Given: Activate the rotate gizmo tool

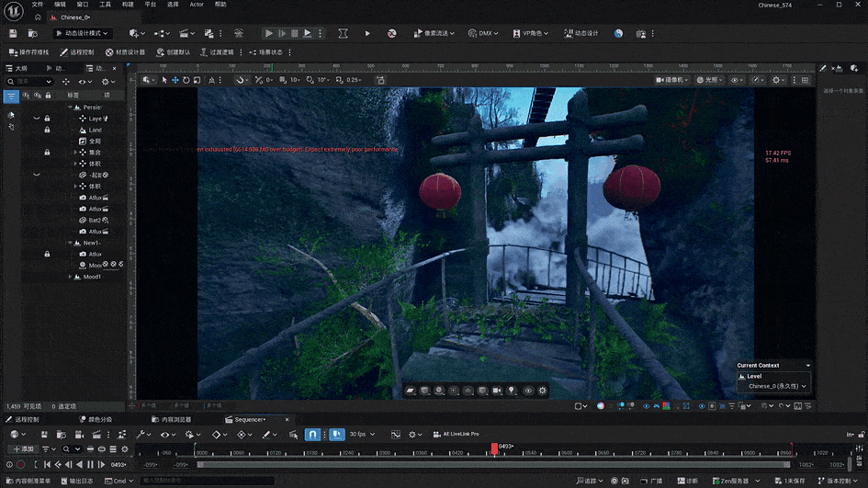Looking at the screenshot, I should (186, 80).
